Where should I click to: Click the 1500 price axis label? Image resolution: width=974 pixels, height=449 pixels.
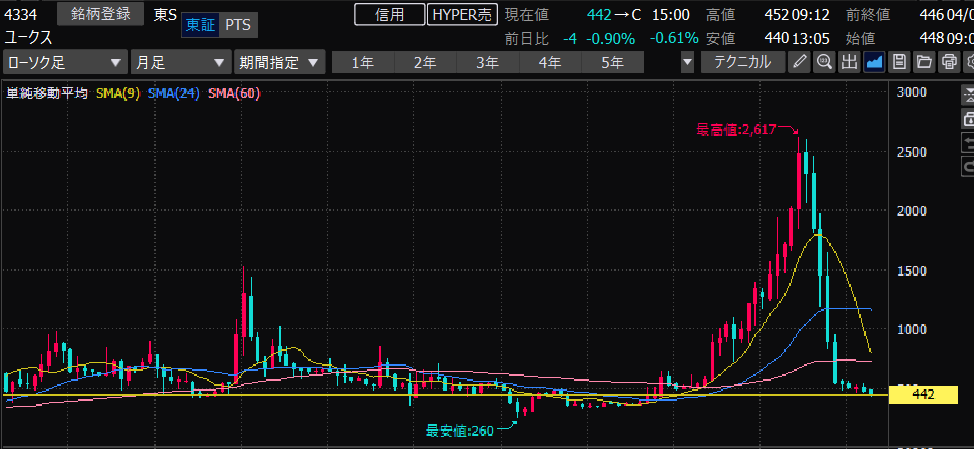[x=912, y=271]
